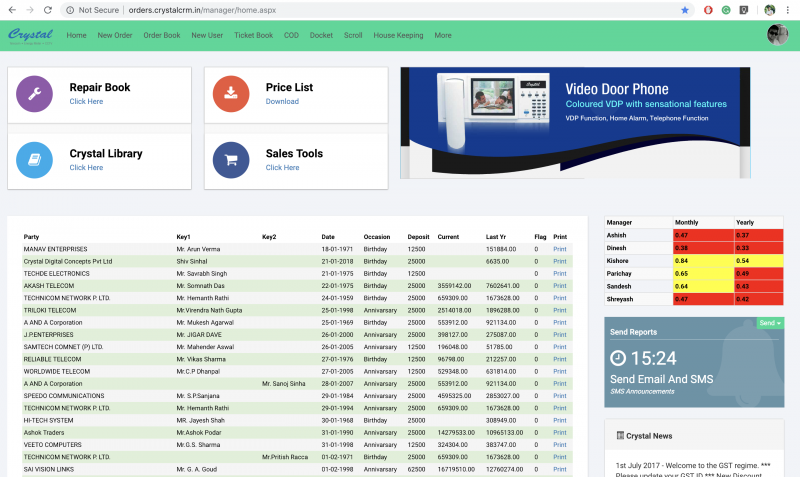Click the Crystal News heading
The image size is (800, 477).
point(649,436)
